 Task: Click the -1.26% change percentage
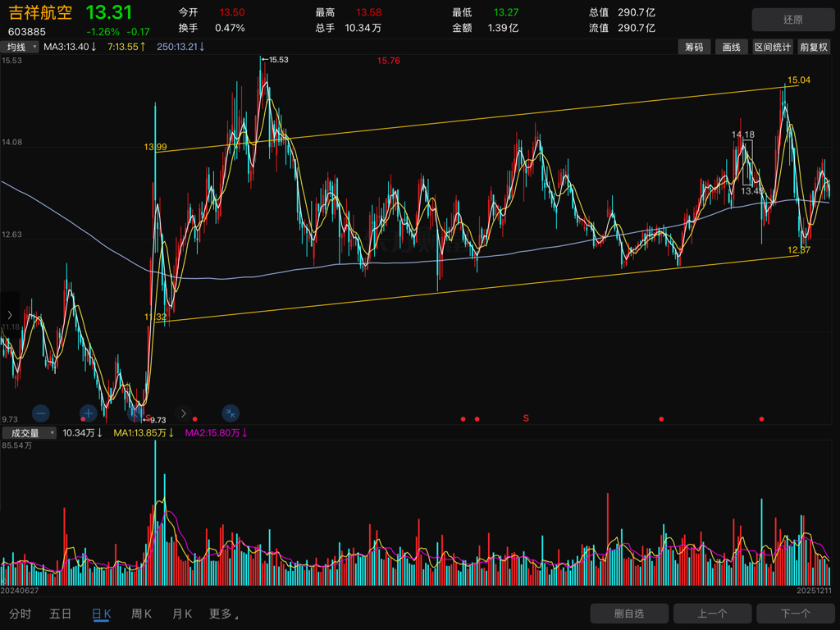point(103,32)
